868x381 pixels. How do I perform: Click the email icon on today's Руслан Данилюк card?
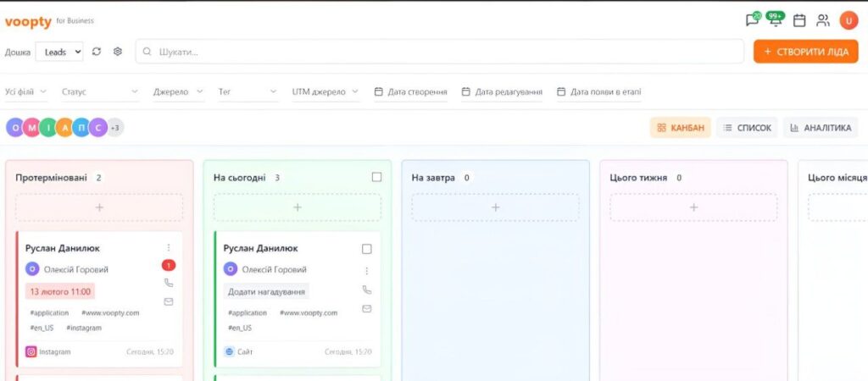tap(367, 308)
